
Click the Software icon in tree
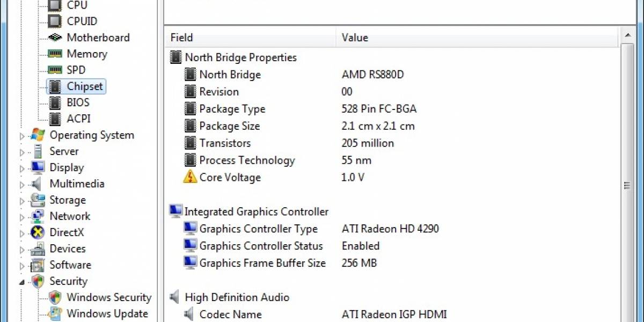click(x=38, y=265)
